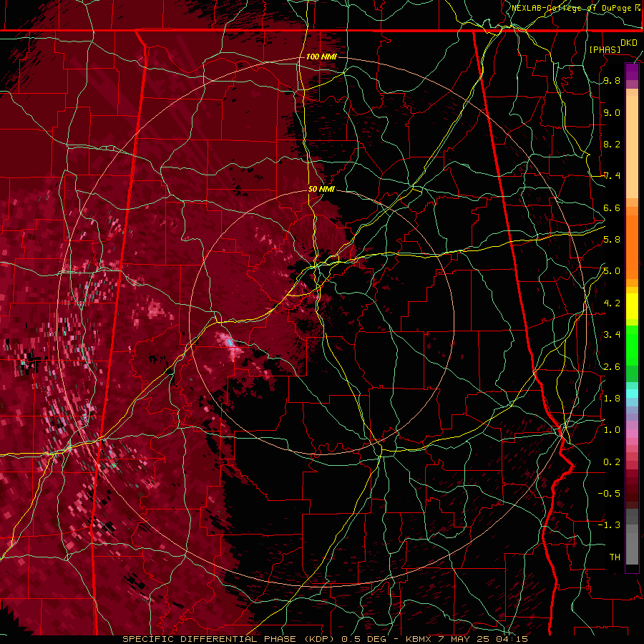Pick the purple segment at top of color bar
The image size is (644, 644).
click(x=632, y=72)
